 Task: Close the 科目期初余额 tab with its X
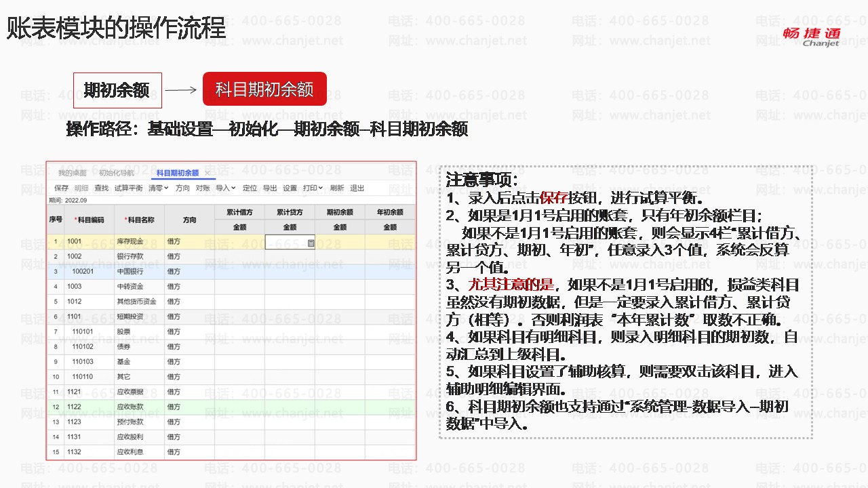tap(207, 173)
